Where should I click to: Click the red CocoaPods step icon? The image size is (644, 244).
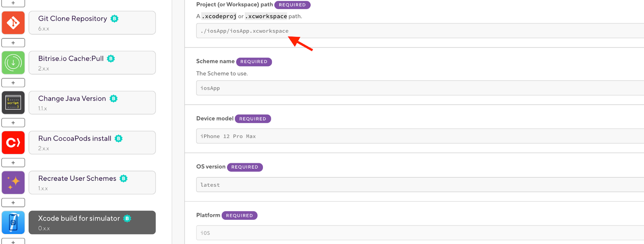point(13,142)
